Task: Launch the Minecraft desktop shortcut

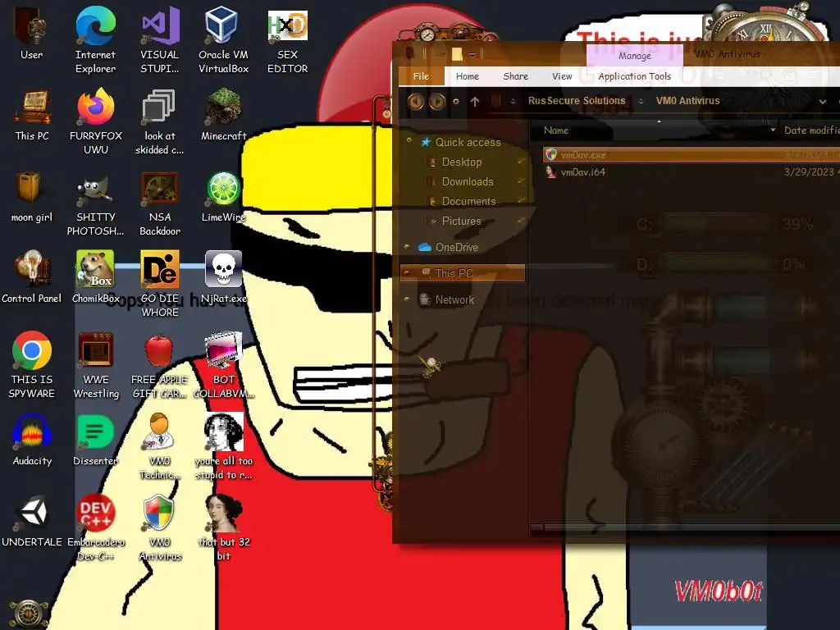Action: click(x=223, y=116)
